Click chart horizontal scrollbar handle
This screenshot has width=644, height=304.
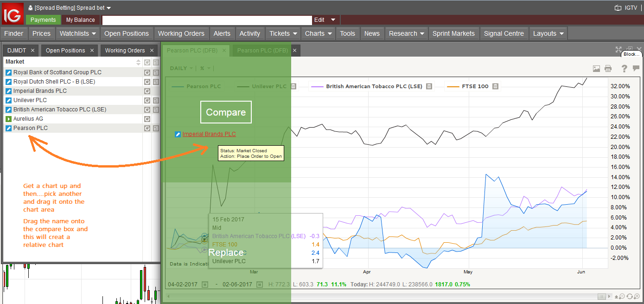point(601,296)
